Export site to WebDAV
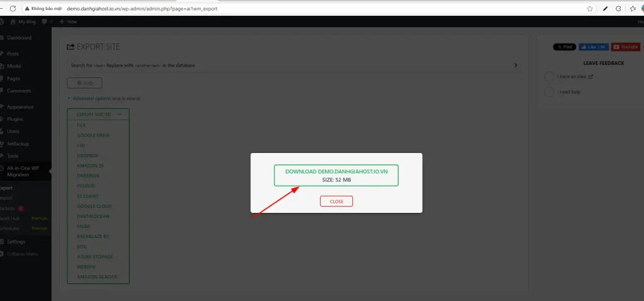The width and height of the screenshot is (644, 301). pyautogui.click(x=87, y=266)
